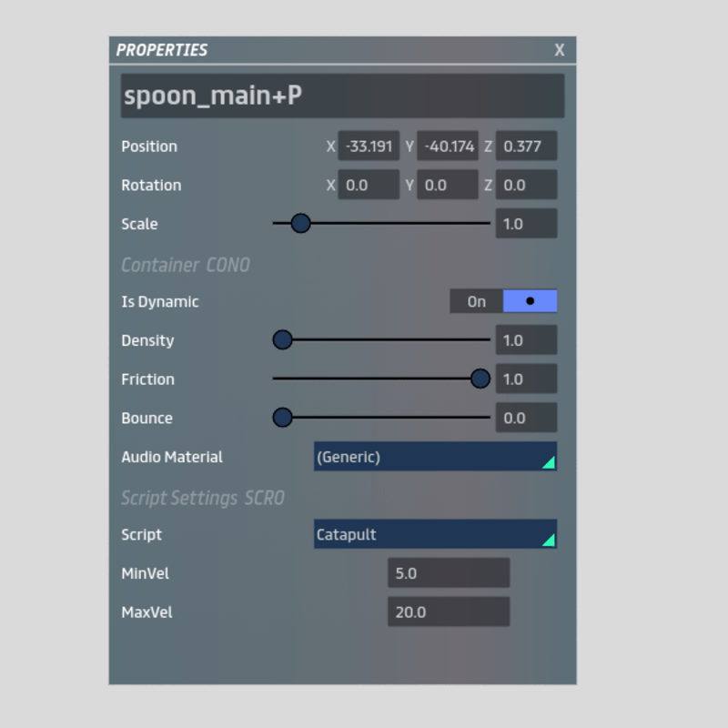Click the MaxVel value field
The width and height of the screenshot is (728, 728).
click(449, 612)
